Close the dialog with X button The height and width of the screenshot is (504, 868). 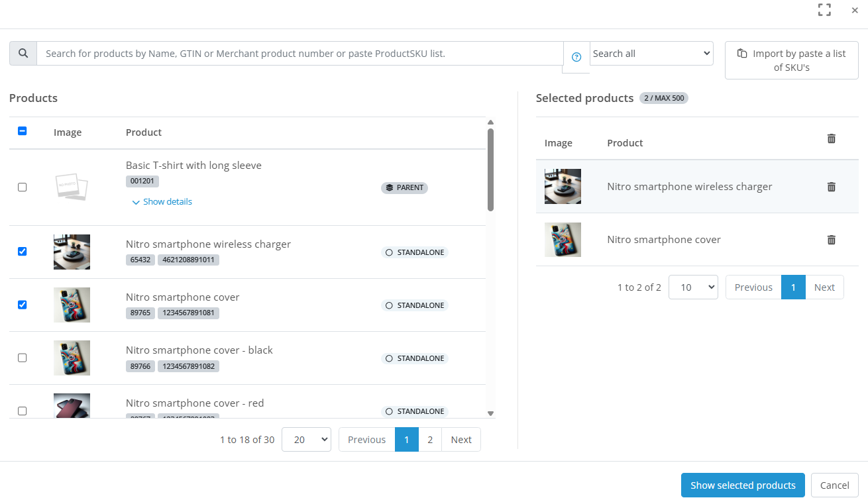click(x=855, y=10)
